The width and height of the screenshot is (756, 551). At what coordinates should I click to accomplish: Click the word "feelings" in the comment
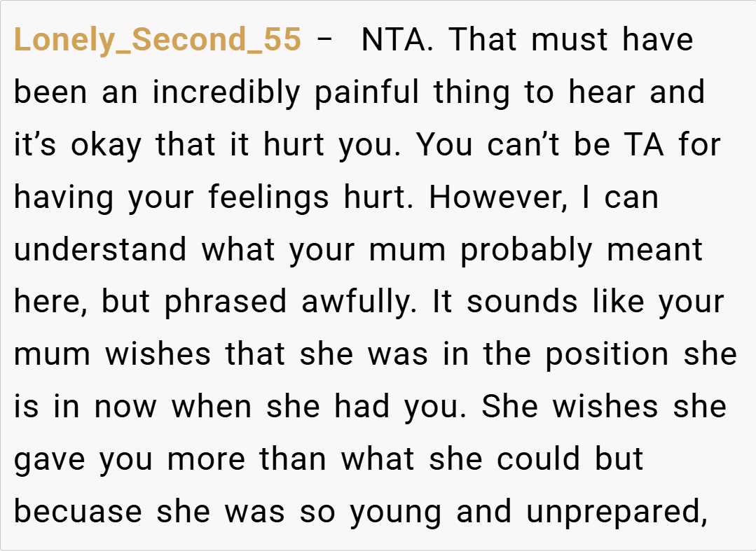pos(268,198)
